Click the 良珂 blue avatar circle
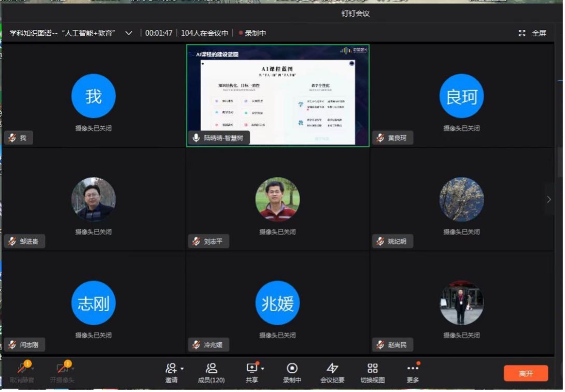Viewport: 565px width, 392px height. tap(461, 96)
